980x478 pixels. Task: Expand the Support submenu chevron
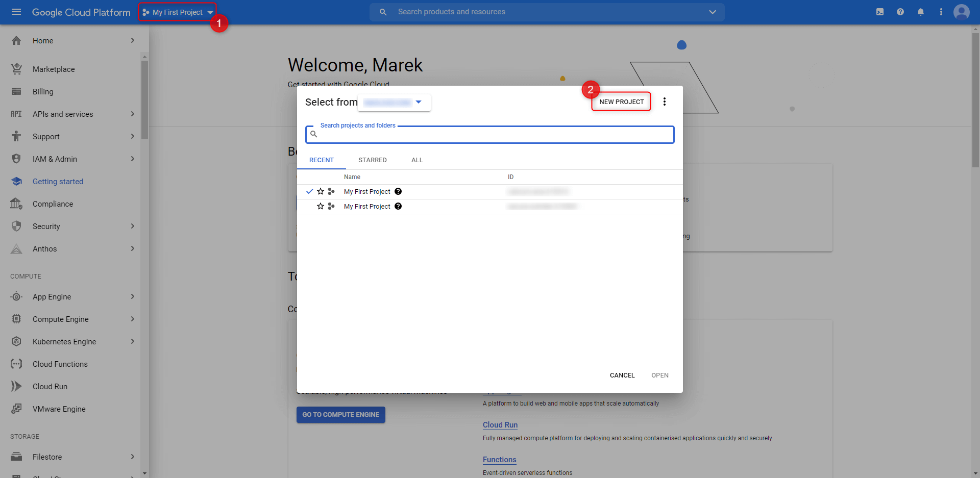(133, 136)
